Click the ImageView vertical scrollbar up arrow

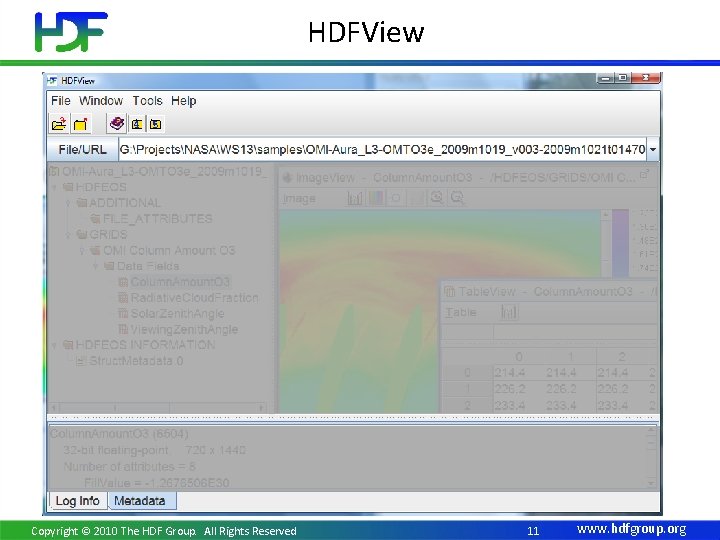pos(606,215)
